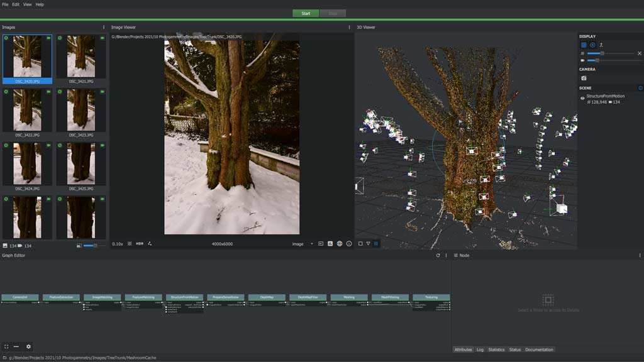The width and height of the screenshot is (644, 362).
Task: Open the Graph Editor options menu
Action: tap(446, 255)
